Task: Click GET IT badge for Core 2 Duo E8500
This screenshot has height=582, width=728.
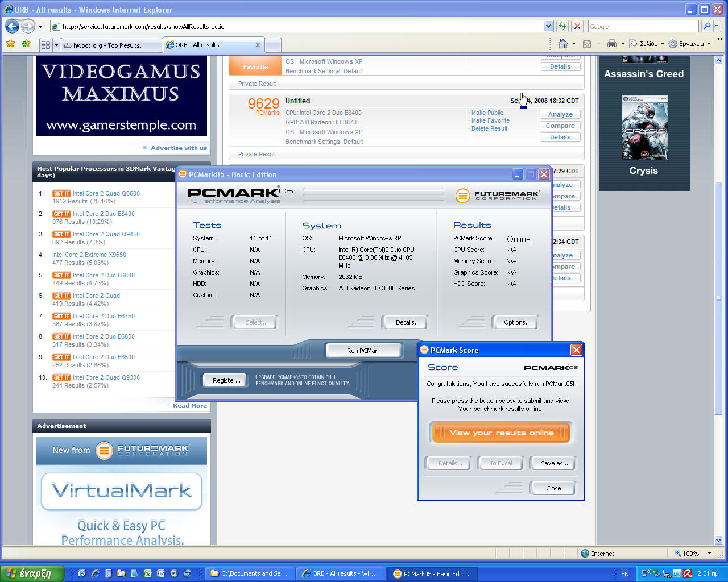Action: click(x=61, y=357)
